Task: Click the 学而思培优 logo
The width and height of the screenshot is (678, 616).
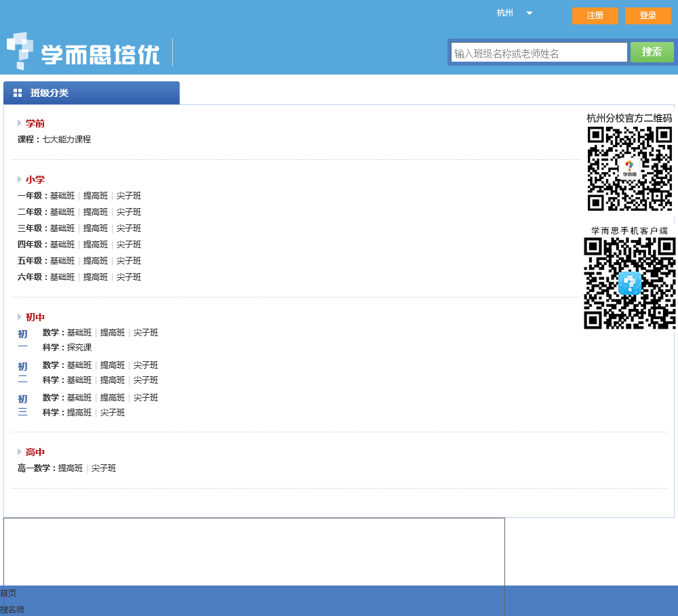Action: tap(83, 52)
